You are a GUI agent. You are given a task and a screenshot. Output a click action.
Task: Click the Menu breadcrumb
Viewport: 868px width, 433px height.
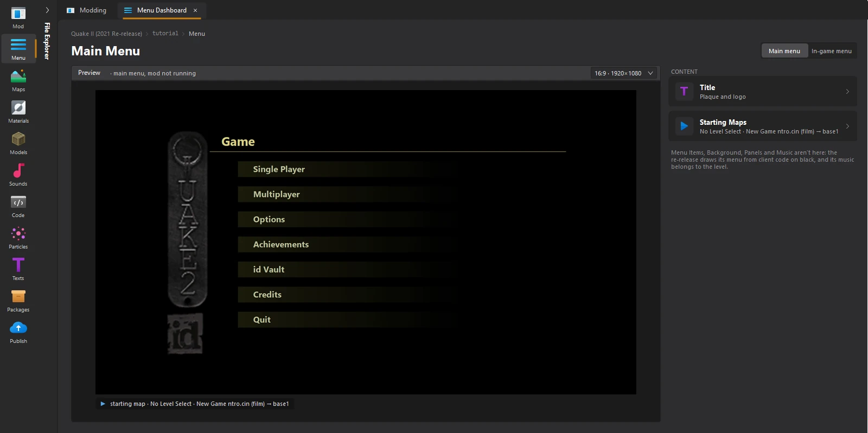tap(197, 34)
